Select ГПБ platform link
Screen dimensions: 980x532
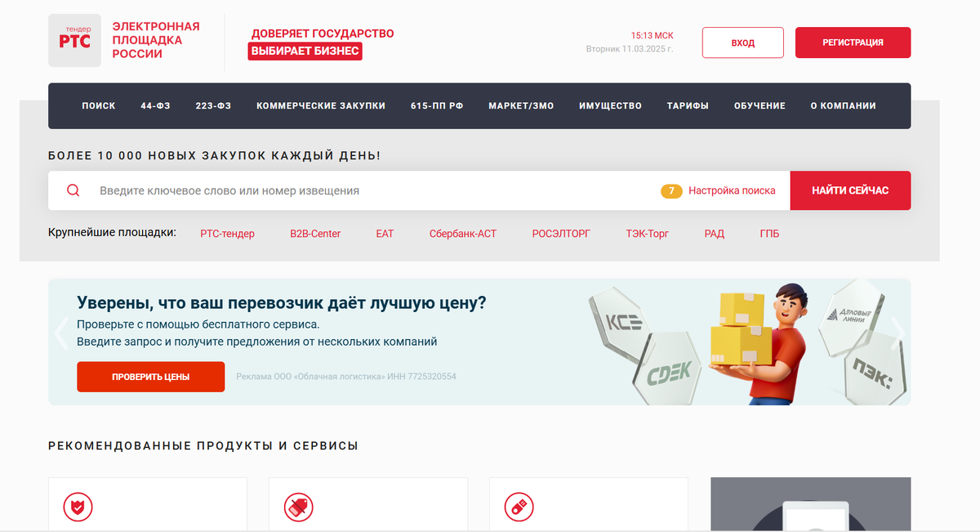[769, 234]
